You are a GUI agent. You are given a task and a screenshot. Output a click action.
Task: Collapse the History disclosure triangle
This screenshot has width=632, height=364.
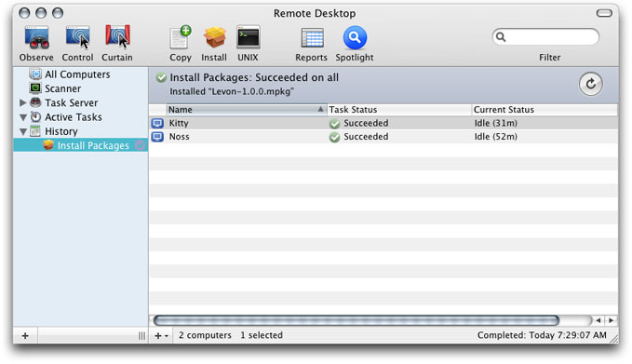23,131
